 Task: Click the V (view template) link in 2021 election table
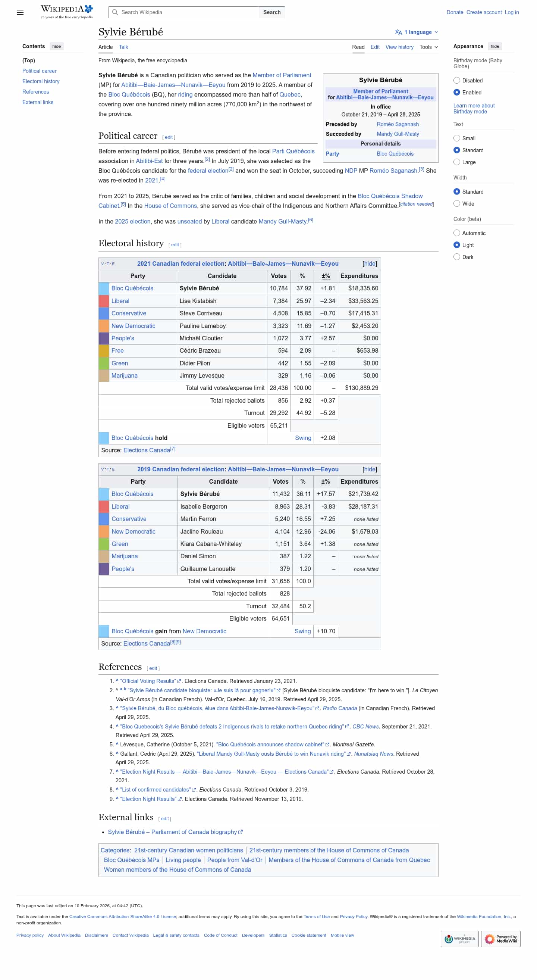point(103,263)
